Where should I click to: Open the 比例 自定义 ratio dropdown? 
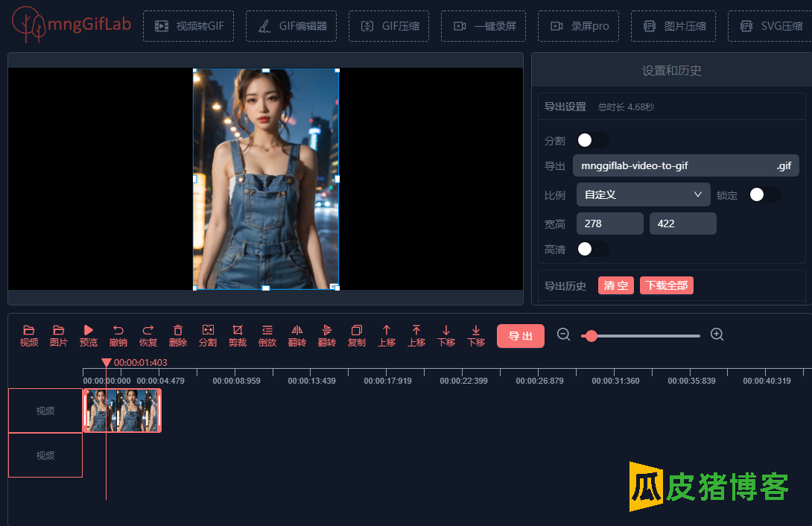[644, 194]
